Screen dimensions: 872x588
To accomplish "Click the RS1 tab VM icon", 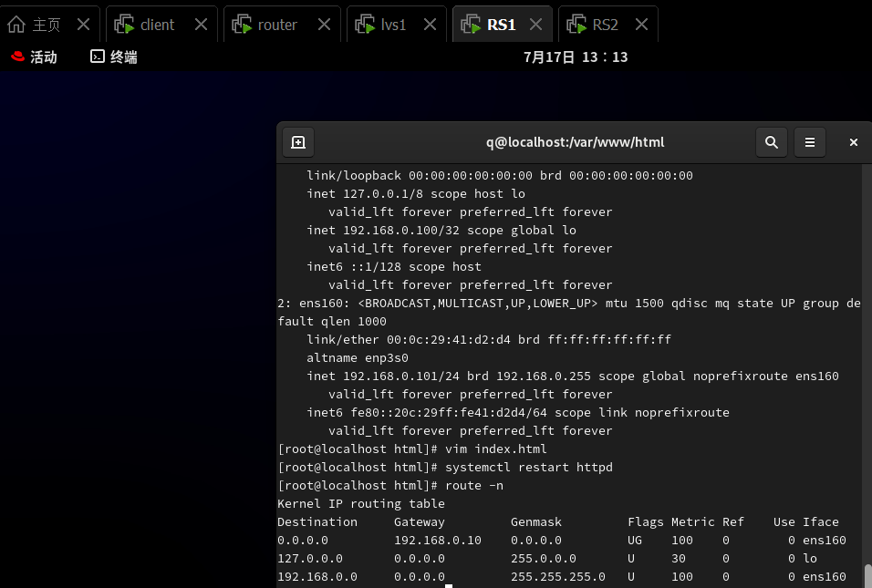I will click(471, 25).
